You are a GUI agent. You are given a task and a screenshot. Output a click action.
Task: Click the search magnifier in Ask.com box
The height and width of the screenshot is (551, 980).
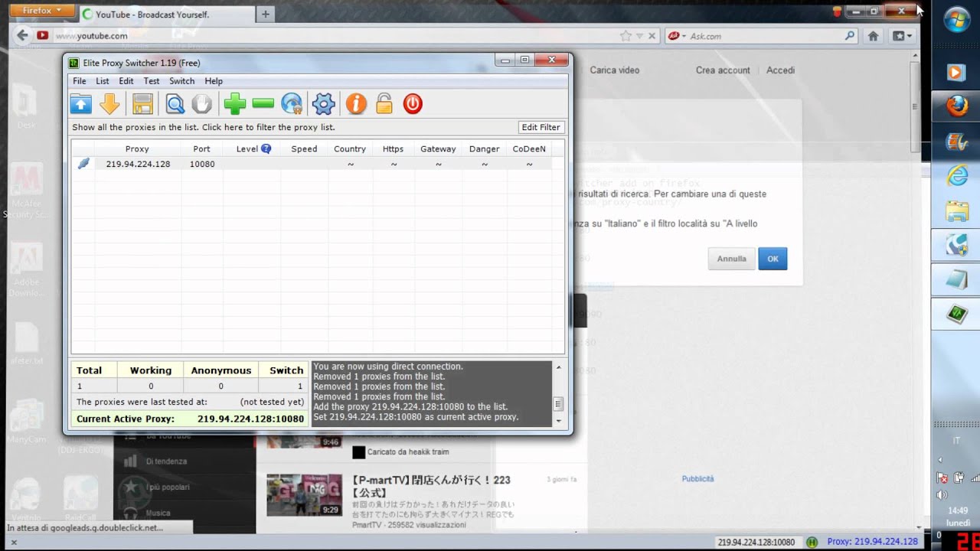pyautogui.click(x=850, y=35)
